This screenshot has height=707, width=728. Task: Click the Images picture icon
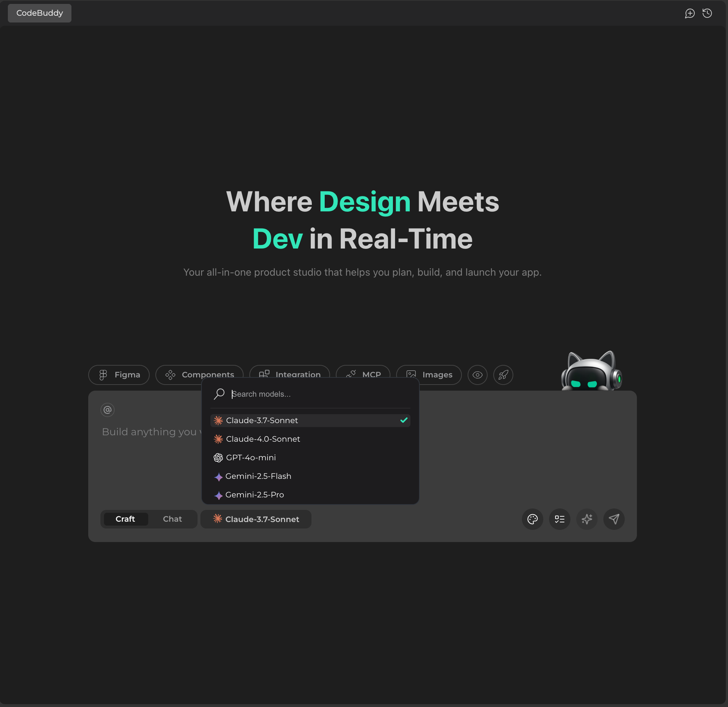tap(411, 374)
